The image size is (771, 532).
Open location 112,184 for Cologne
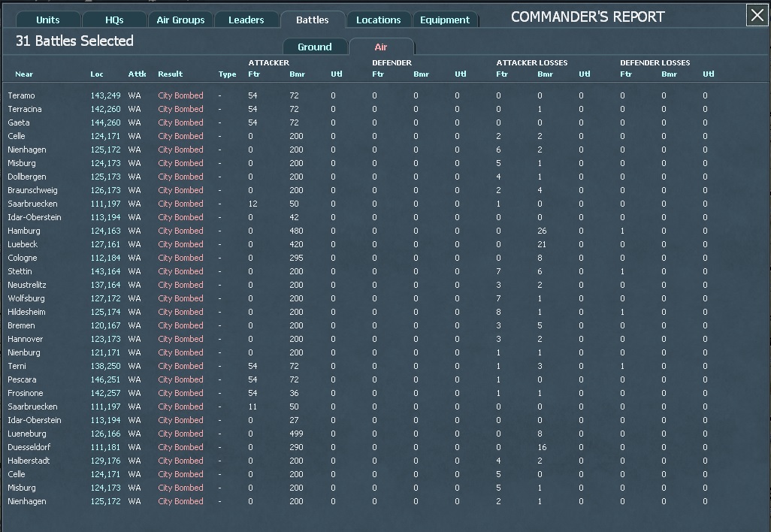105,258
